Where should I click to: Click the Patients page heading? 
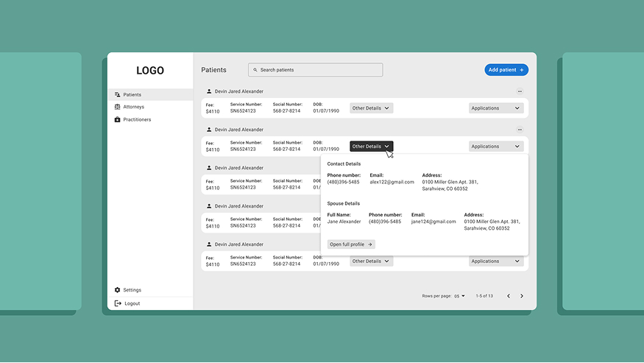pyautogui.click(x=213, y=70)
